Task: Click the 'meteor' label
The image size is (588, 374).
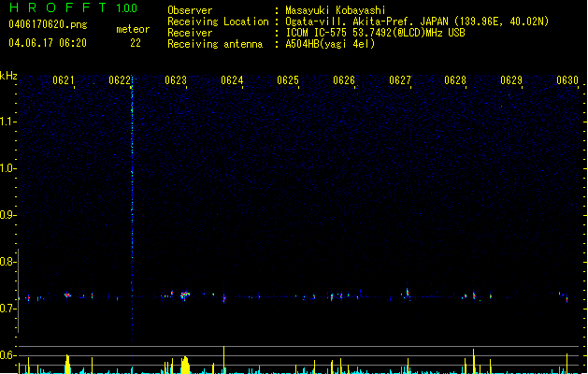Action: pos(133,29)
